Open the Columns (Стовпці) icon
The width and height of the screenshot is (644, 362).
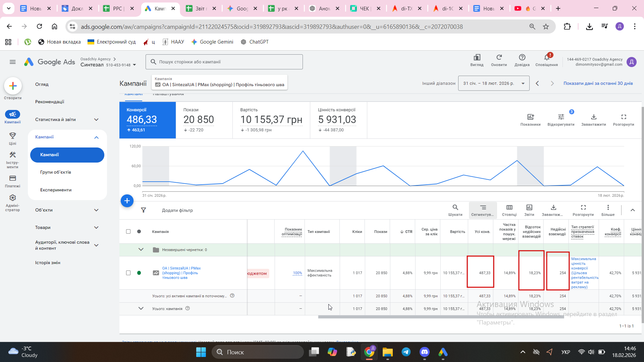pyautogui.click(x=509, y=210)
